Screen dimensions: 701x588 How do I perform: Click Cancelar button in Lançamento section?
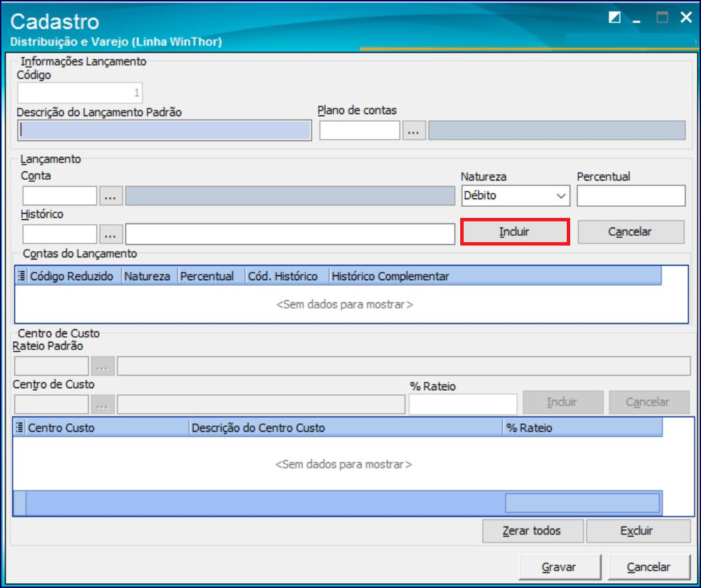[x=630, y=232]
